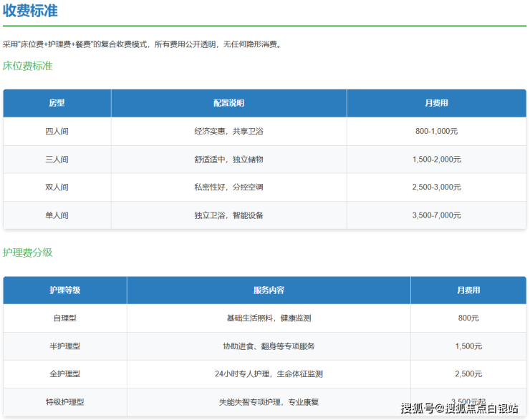Click the 四人间 room type cell
530x420 pixels.
pyautogui.click(x=57, y=132)
